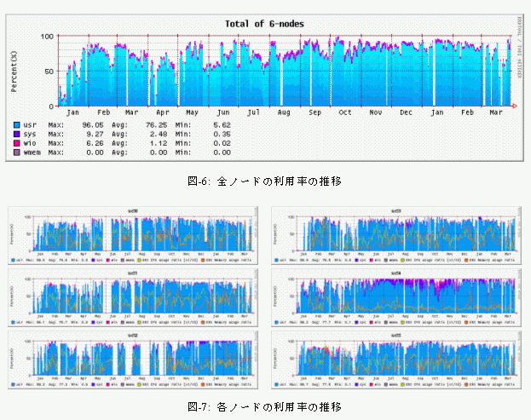Click the usr blue legend swatch

click(x=17, y=124)
